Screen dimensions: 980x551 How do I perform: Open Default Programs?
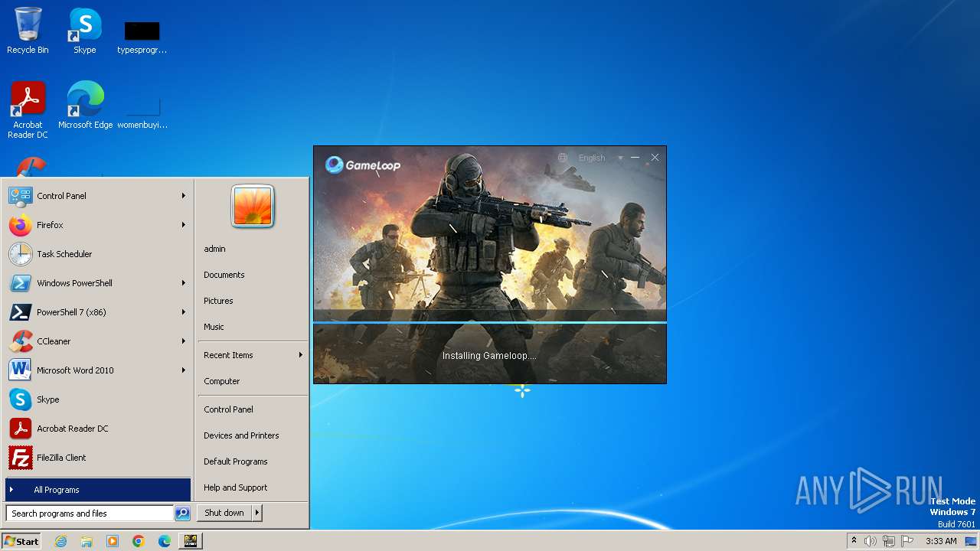click(253, 461)
